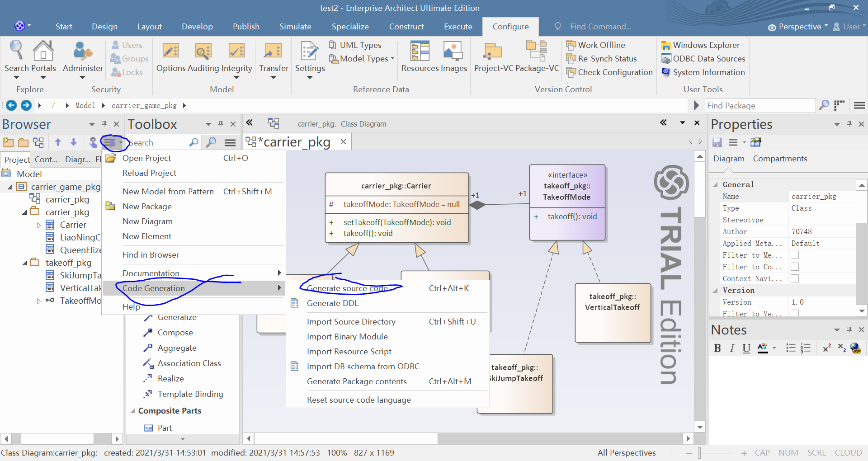Click the Users button
This screenshot has height=461, width=868.
tap(127, 45)
